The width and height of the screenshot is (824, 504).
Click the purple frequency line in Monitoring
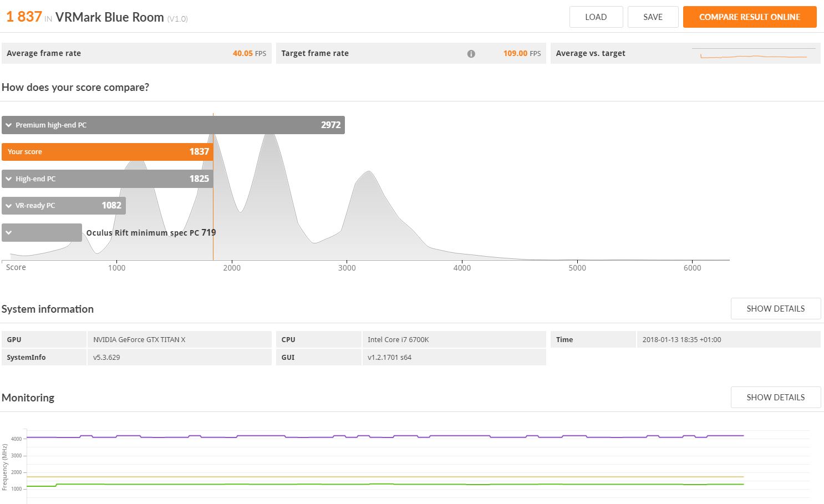[x=385, y=436]
